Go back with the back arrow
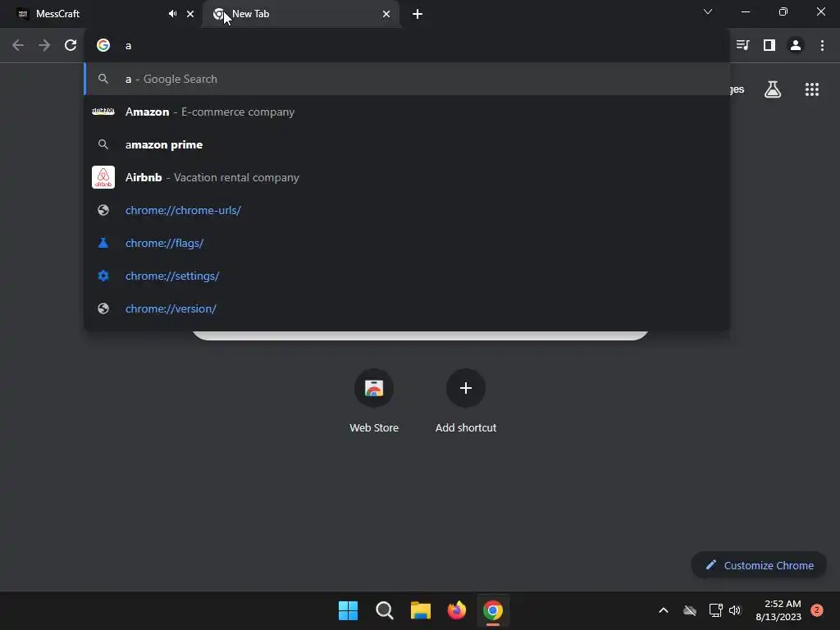The width and height of the screenshot is (840, 630). click(18, 46)
